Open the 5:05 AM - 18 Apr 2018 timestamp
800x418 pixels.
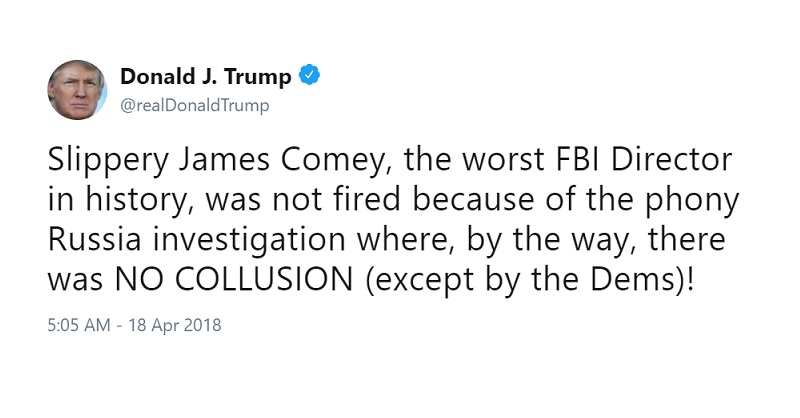(x=134, y=325)
